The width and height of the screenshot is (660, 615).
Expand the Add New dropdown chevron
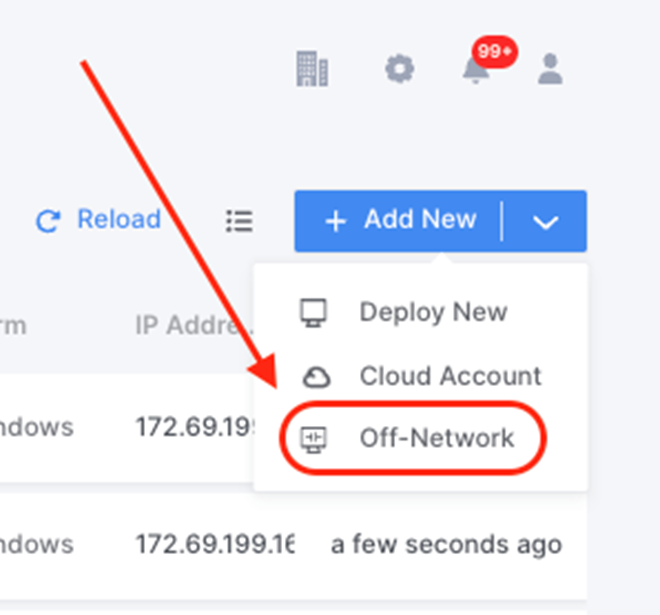tap(545, 221)
